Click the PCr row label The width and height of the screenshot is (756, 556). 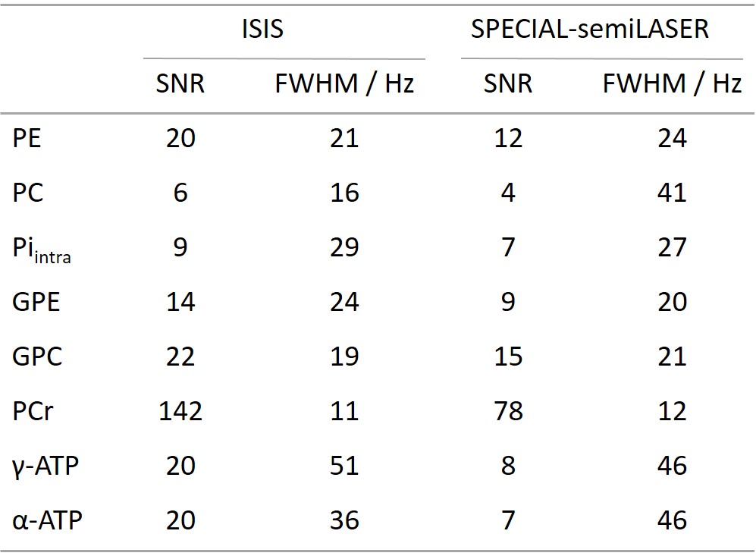tap(34, 411)
